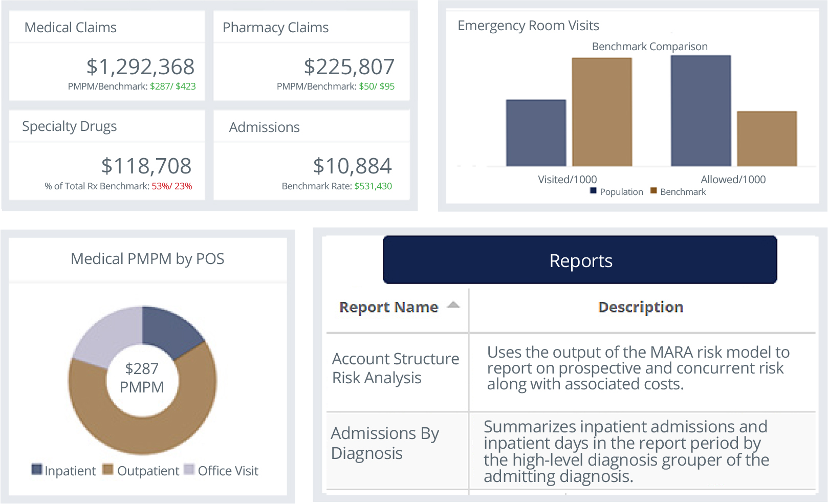Click the Specialty Drugs $118,708 value
828x504 pixels.
click(146, 166)
